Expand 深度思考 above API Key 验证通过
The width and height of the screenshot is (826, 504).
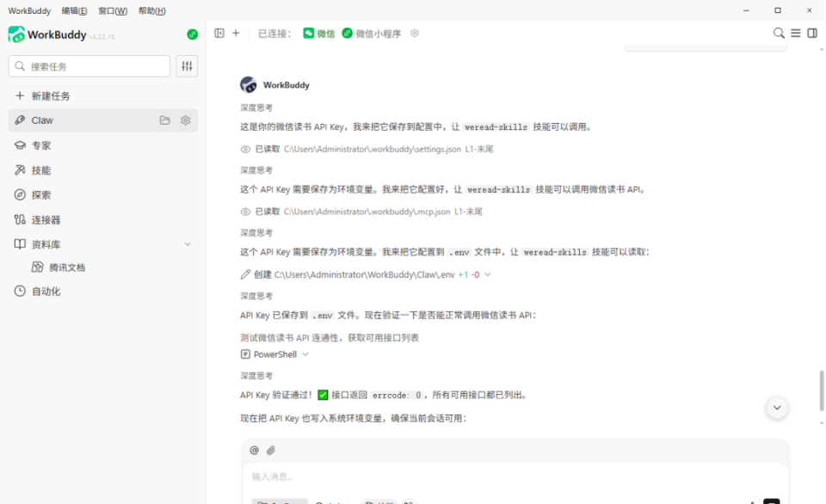[256, 376]
